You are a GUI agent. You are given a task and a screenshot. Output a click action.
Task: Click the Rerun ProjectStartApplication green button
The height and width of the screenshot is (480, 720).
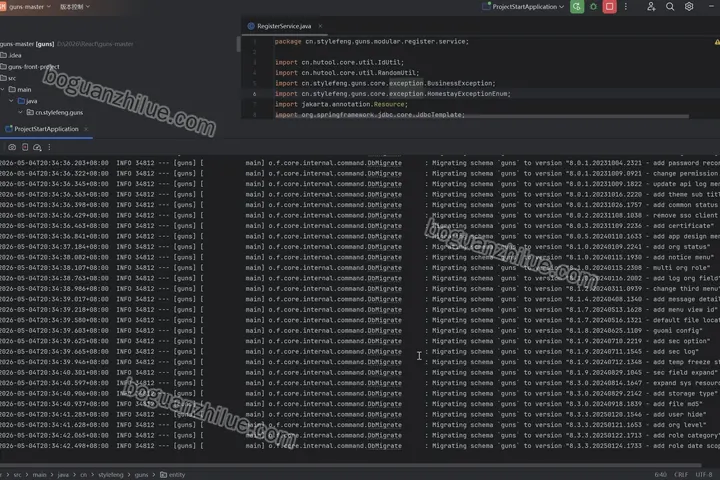coord(577,6)
